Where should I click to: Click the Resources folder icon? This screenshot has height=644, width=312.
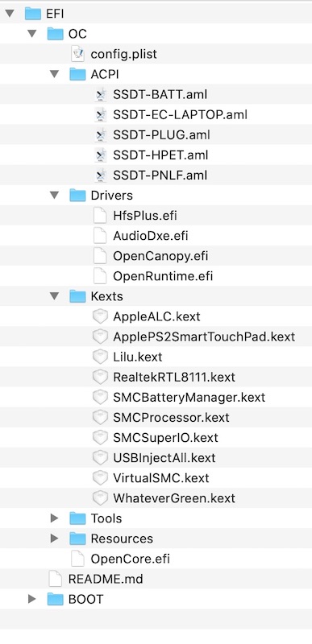point(77,539)
